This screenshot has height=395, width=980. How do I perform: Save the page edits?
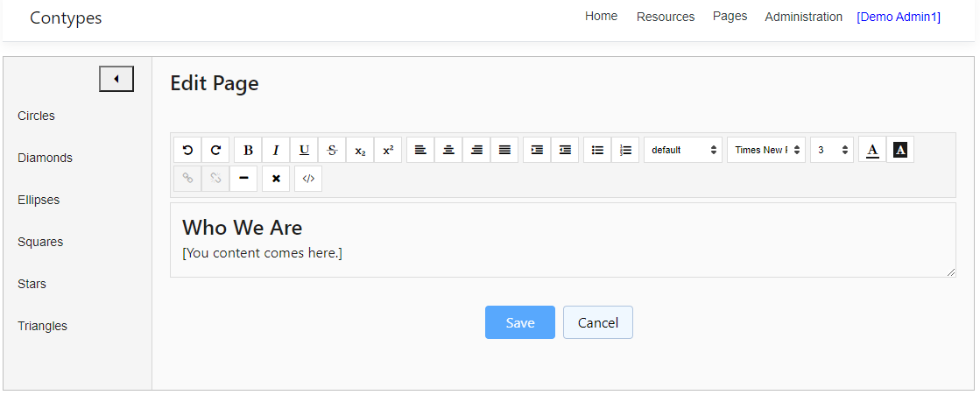[520, 322]
